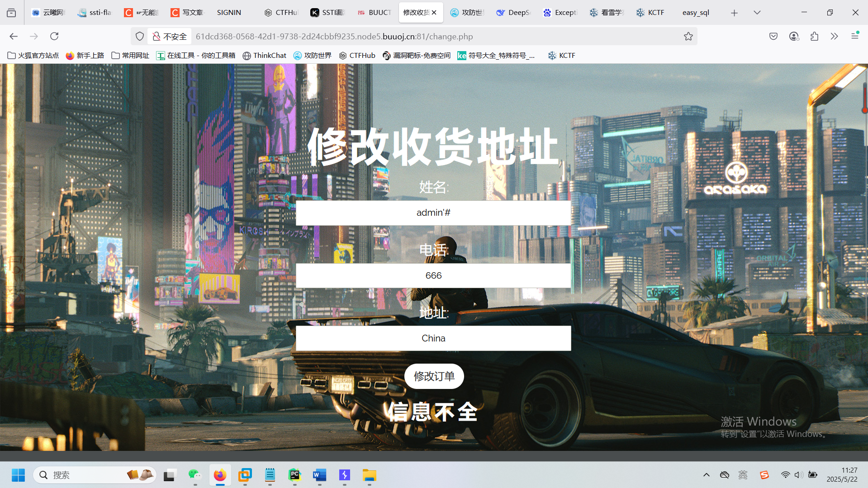Open 火狐官方站点 bookmark folder

click(33, 55)
